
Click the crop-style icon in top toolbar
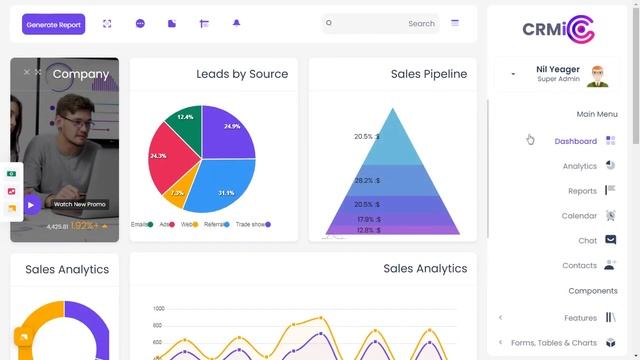coord(204,24)
